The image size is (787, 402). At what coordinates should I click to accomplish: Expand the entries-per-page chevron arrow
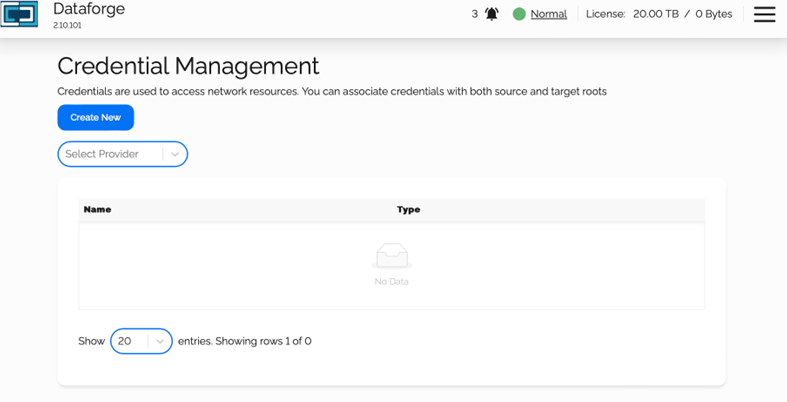(x=160, y=341)
